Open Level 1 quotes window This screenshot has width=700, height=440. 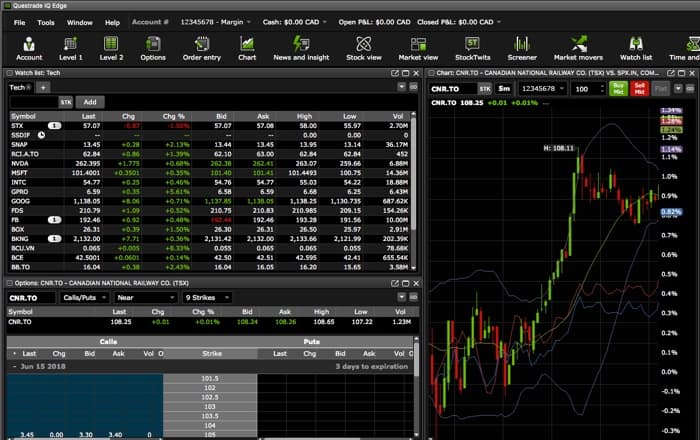(71, 49)
